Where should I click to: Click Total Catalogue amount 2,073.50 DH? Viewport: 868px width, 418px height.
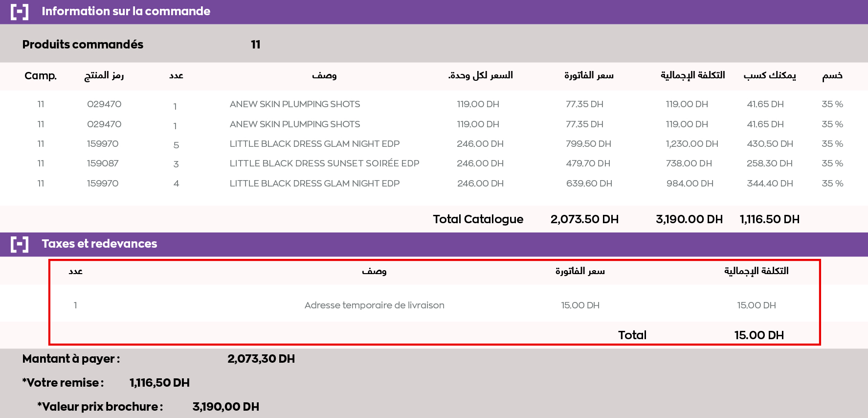[x=584, y=219]
